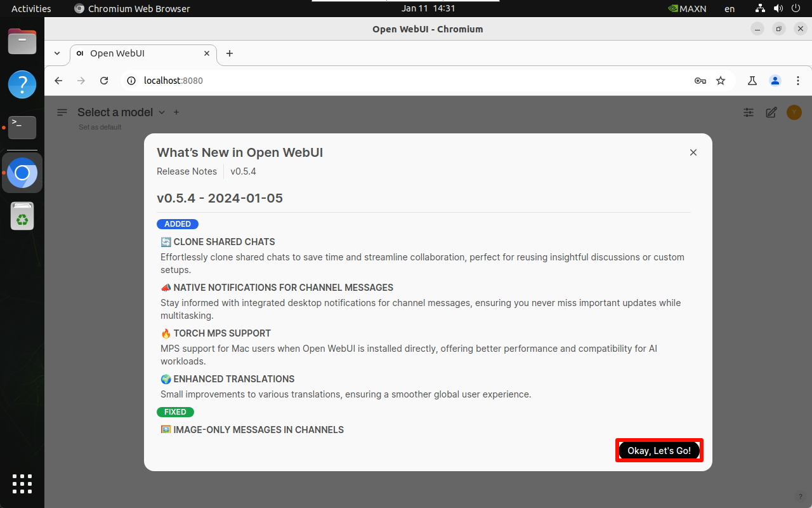This screenshot has height=508, width=812.
Task: Add another model with plus icon
Action: coord(176,112)
